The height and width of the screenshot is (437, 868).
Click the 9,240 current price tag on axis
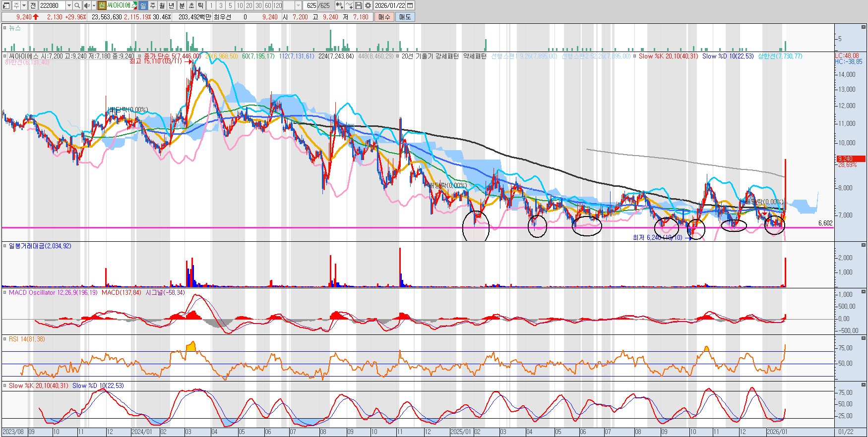[851, 159]
